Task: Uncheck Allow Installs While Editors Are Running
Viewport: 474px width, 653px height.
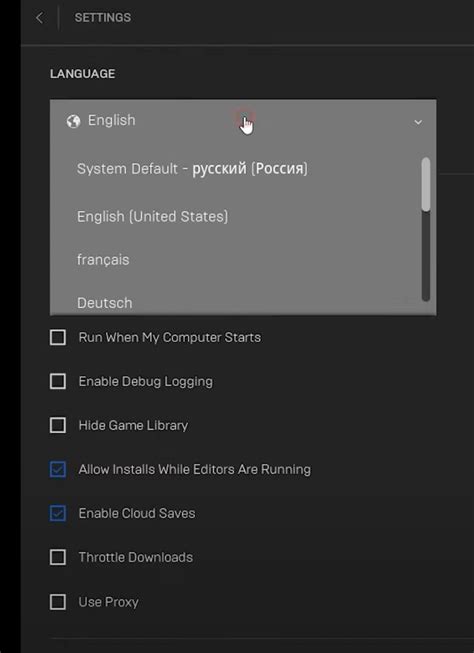Action: coord(57,469)
